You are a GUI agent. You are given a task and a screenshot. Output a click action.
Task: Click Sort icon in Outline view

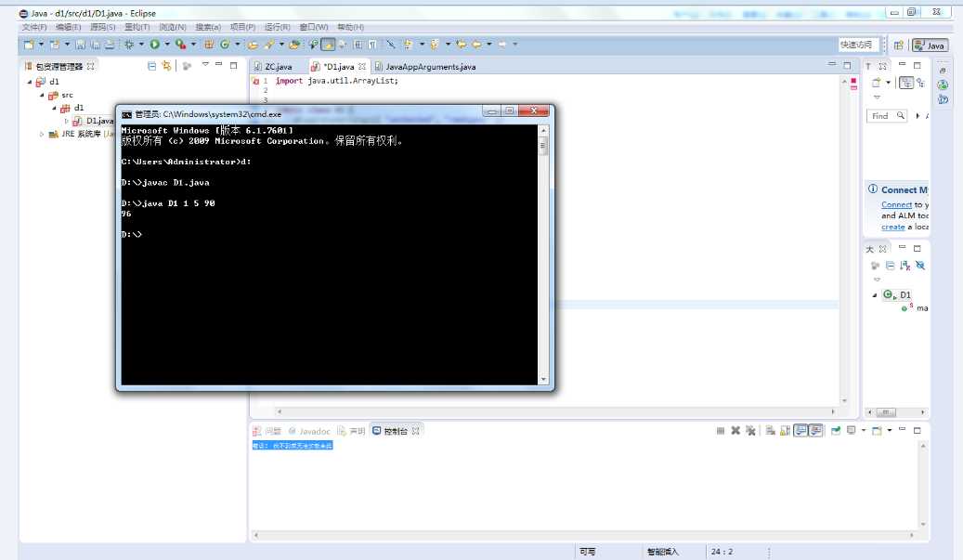904,266
